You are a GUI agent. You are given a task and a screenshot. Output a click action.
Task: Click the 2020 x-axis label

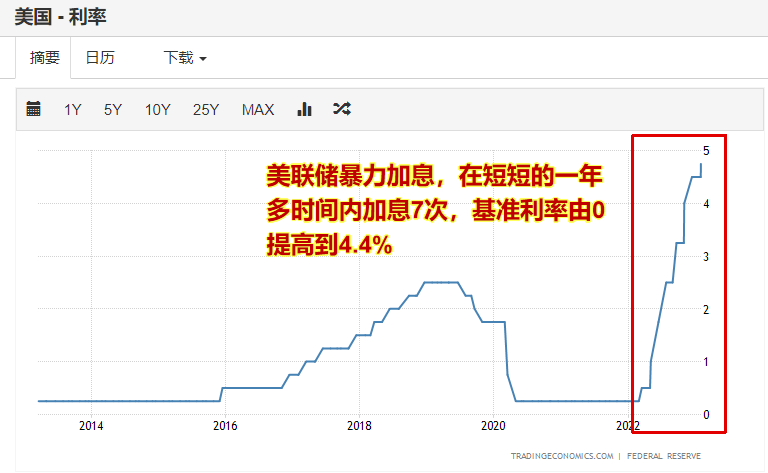pos(493,426)
